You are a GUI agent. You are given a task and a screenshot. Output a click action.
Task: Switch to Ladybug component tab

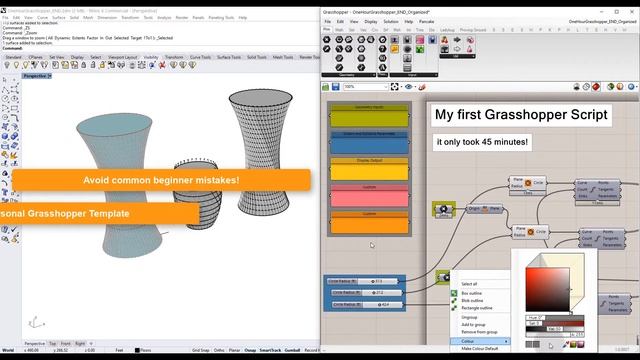[x=447, y=30]
